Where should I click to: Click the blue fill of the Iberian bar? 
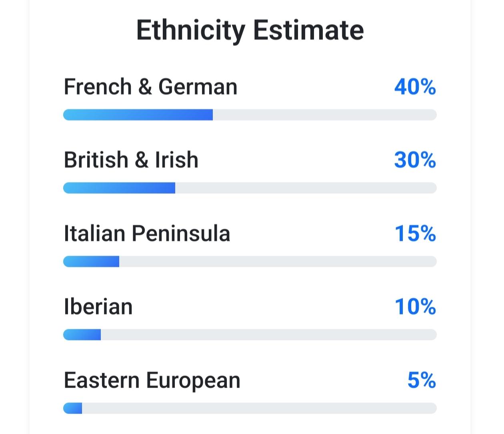point(82,335)
